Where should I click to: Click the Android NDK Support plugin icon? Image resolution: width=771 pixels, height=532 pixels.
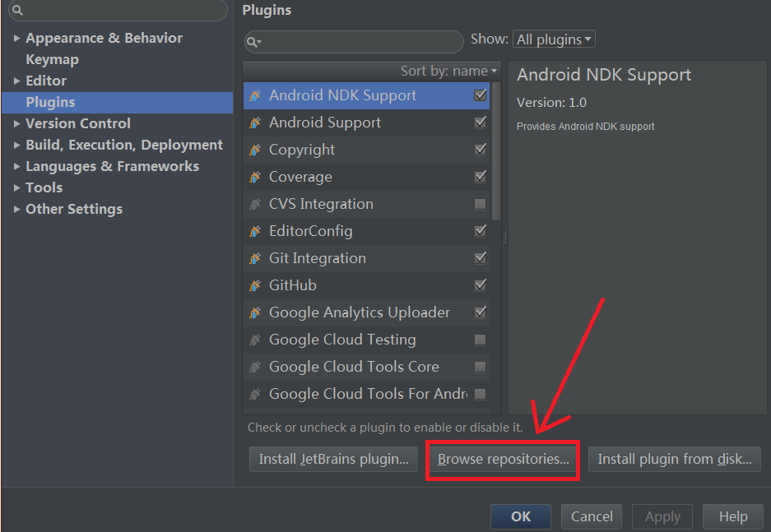coord(255,95)
